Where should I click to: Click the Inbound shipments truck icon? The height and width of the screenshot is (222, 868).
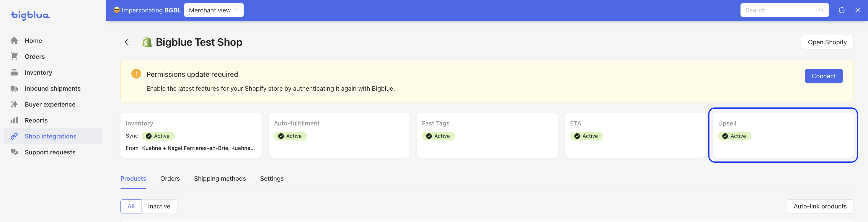[x=14, y=89]
